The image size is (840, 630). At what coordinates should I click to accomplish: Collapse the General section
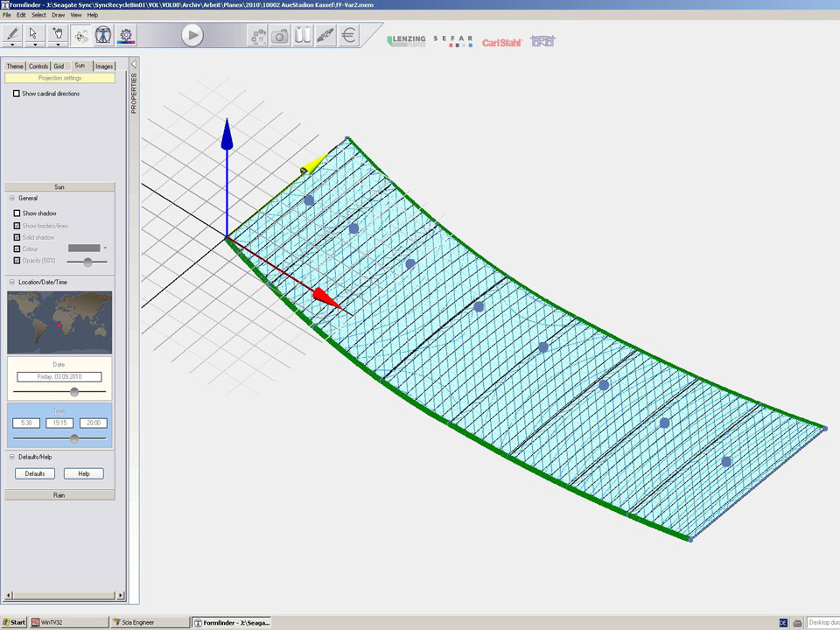[12, 199]
